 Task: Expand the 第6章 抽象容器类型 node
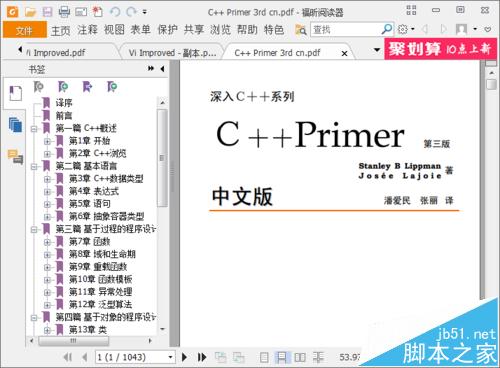pos(47,217)
